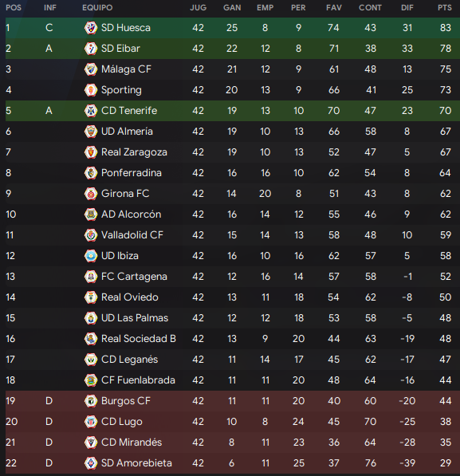This screenshot has height=476, width=460.
Task: Sort by the DIF column header
Action: tap(407, 8)
